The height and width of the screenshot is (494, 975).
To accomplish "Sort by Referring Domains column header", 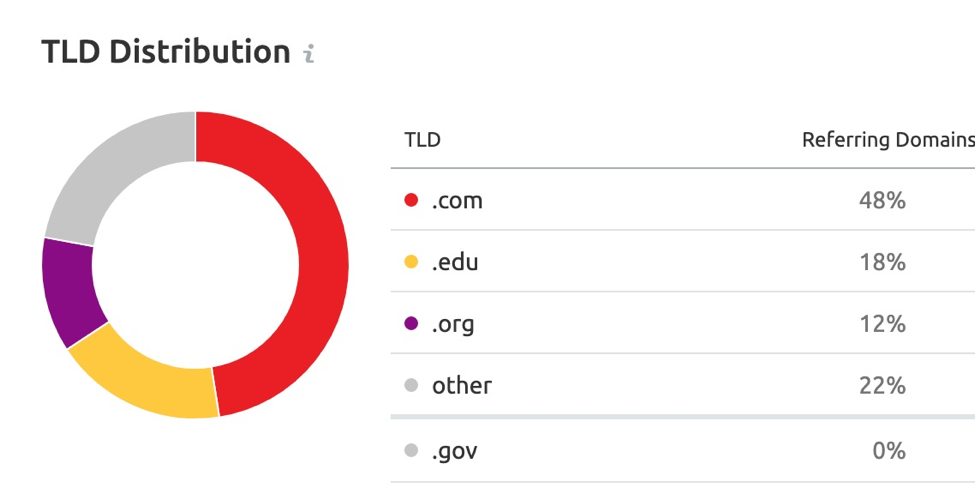I will (x=888, y=140).
